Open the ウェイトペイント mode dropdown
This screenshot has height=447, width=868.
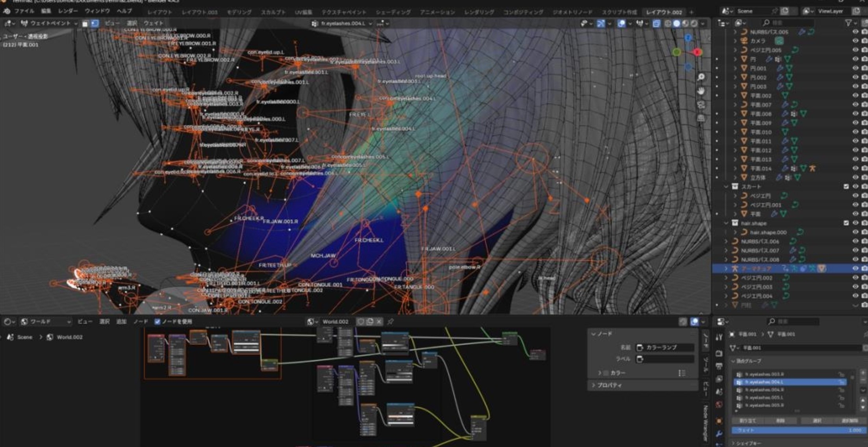(x=49, y=24)
